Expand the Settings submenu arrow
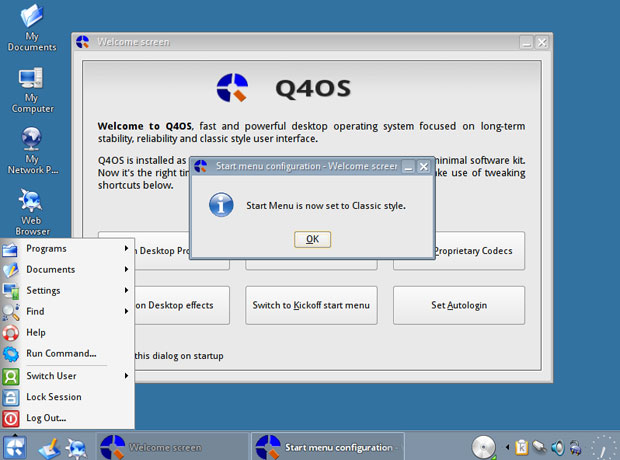620x460 pixels. pos(126,290)
